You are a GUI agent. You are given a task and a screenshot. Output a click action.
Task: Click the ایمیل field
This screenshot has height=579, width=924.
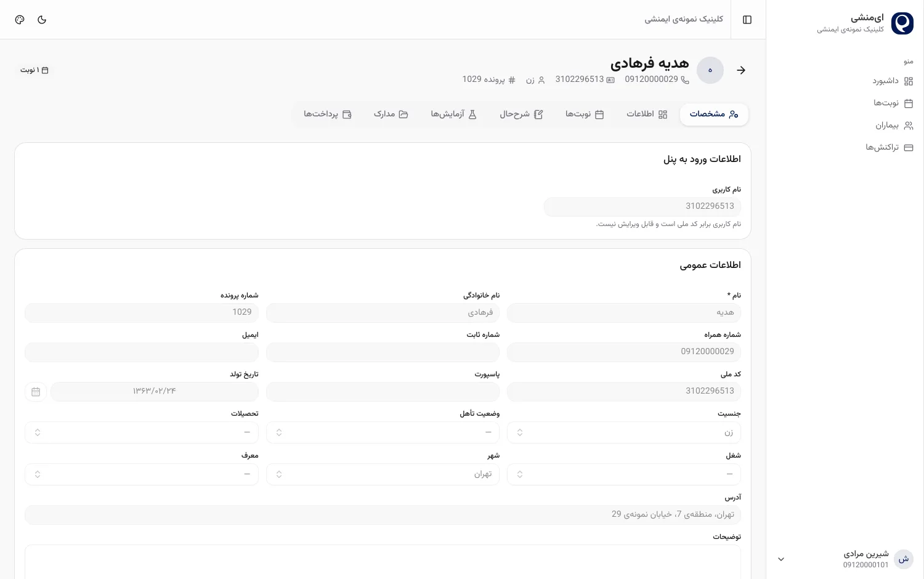(142, 352)
